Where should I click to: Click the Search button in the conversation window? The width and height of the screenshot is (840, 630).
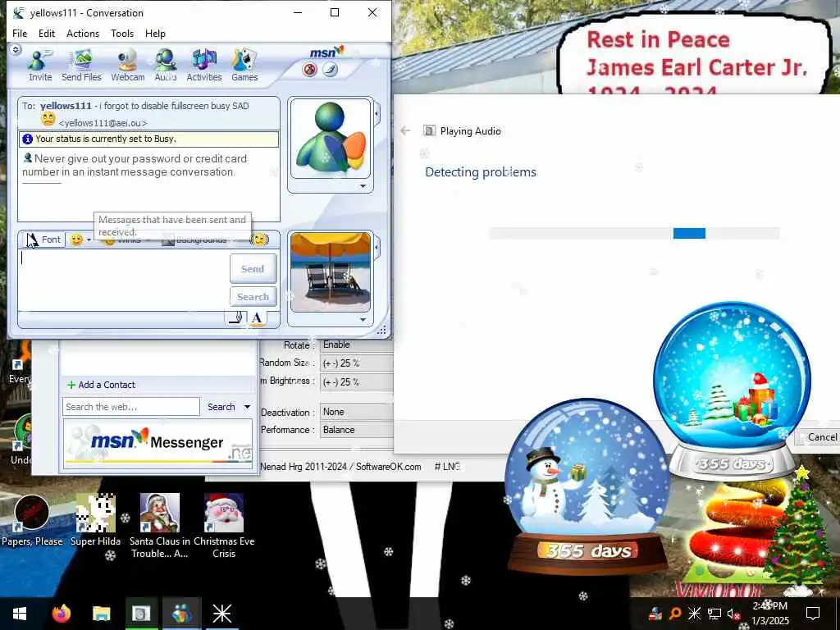253,297
